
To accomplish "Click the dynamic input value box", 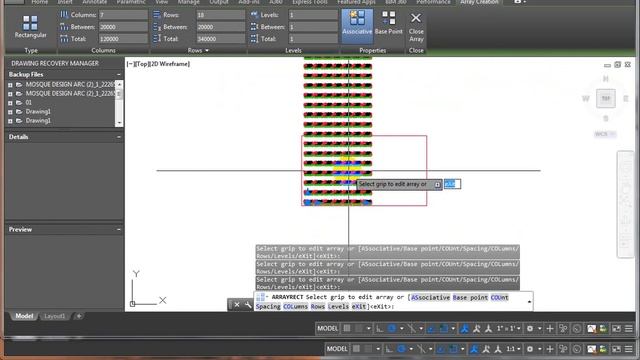I will click(452, 184).
